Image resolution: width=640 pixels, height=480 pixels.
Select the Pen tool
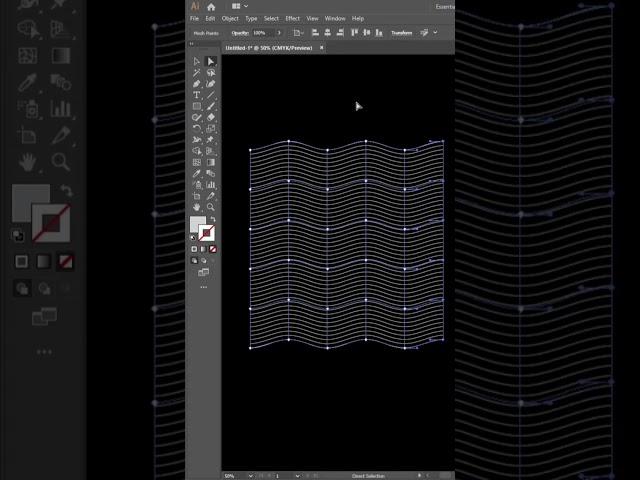point(197,84)
